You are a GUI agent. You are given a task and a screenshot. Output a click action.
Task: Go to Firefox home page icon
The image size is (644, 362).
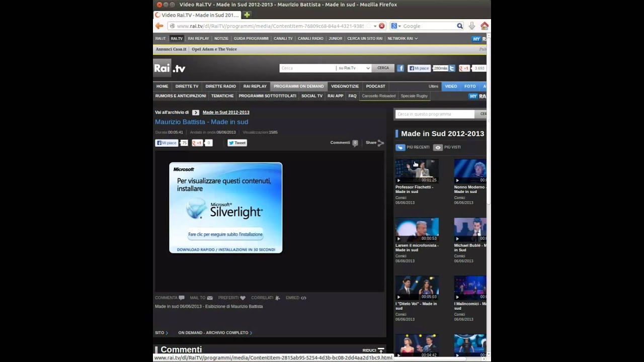485,26
